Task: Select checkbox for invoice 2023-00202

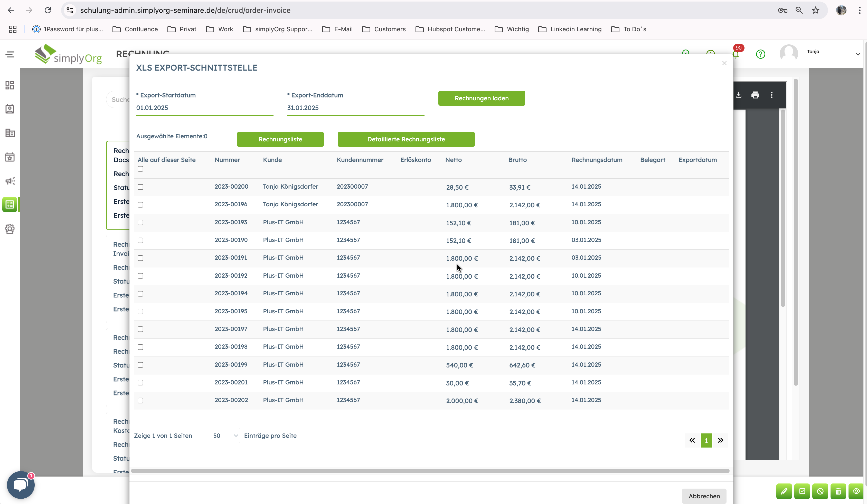Action: click(x=140, y=401)
